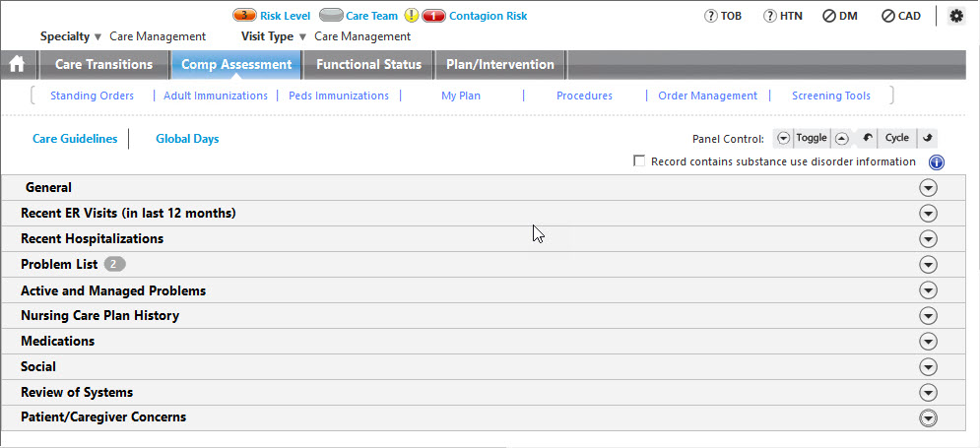This screenshot has width=980, height=448.
Task: Open the Specialty dropdown arrow
Action: (x=98, y=36)
